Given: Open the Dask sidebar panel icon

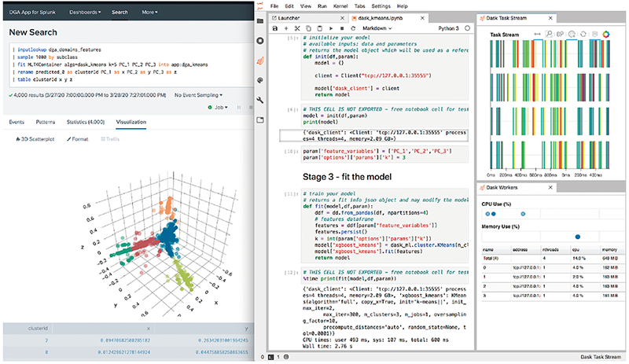Looking at the screenshot, I should [x=259, y=60].
